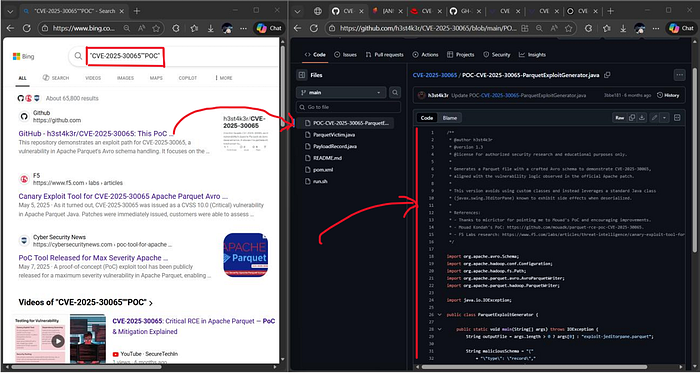The image size is (700, 373).
Task: Open h3st4k3r CVE-2025-30065 GitHub result link
Action: pos(95,133)
